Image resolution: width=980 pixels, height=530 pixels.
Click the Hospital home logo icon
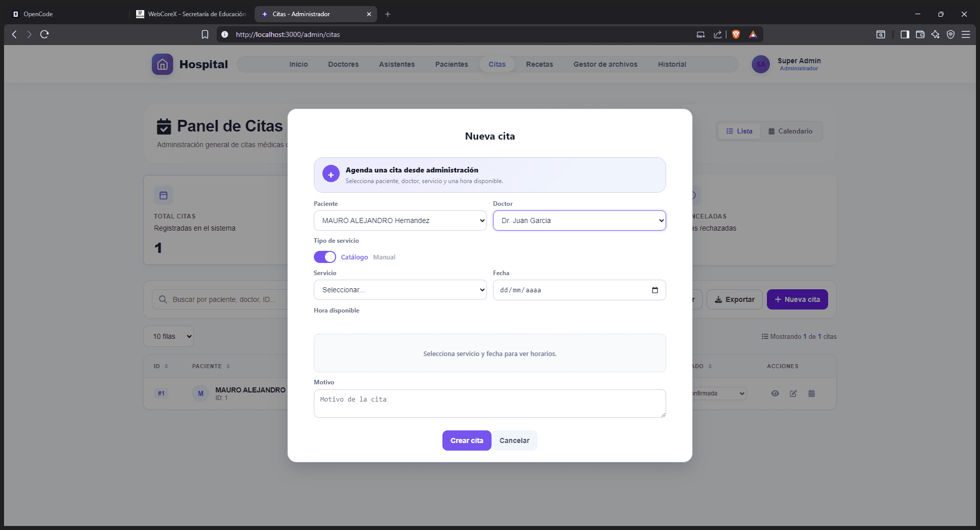(x=162, y=64)
